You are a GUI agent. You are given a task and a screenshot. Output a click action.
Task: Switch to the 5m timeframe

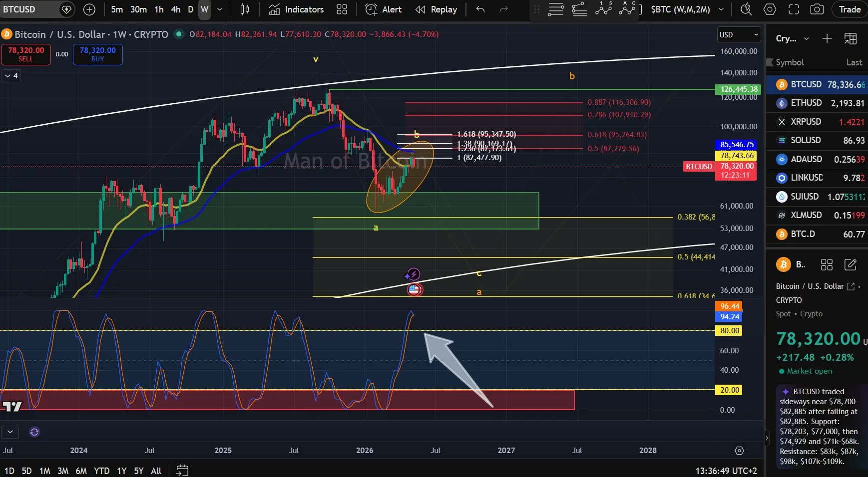(x=117, y=9)
